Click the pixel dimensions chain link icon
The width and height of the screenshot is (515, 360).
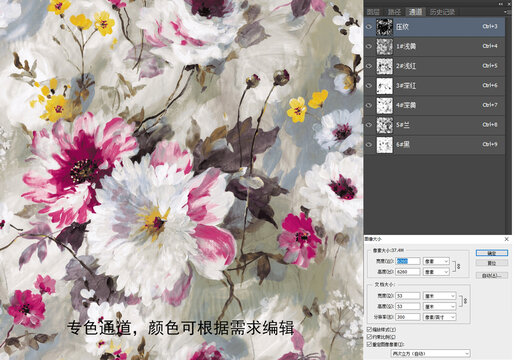[459, 267]
